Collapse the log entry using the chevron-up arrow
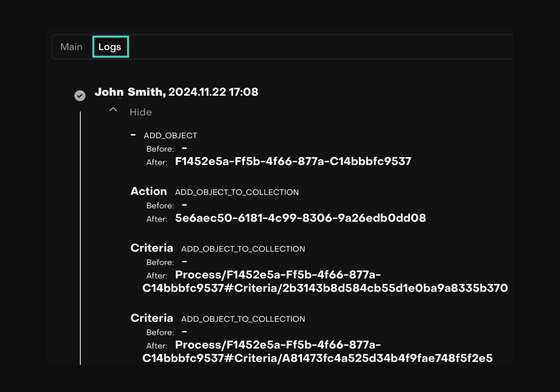This screenshot has width=560, height=392. point(113,110)
